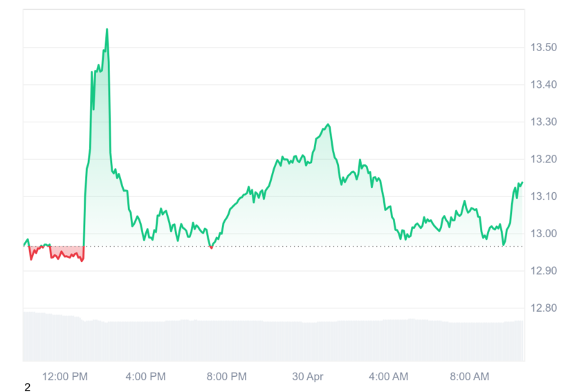This screenshot has width=588, height=392.
Task: Click the 13.20 price axis label
Action: [x=543, y=159]
